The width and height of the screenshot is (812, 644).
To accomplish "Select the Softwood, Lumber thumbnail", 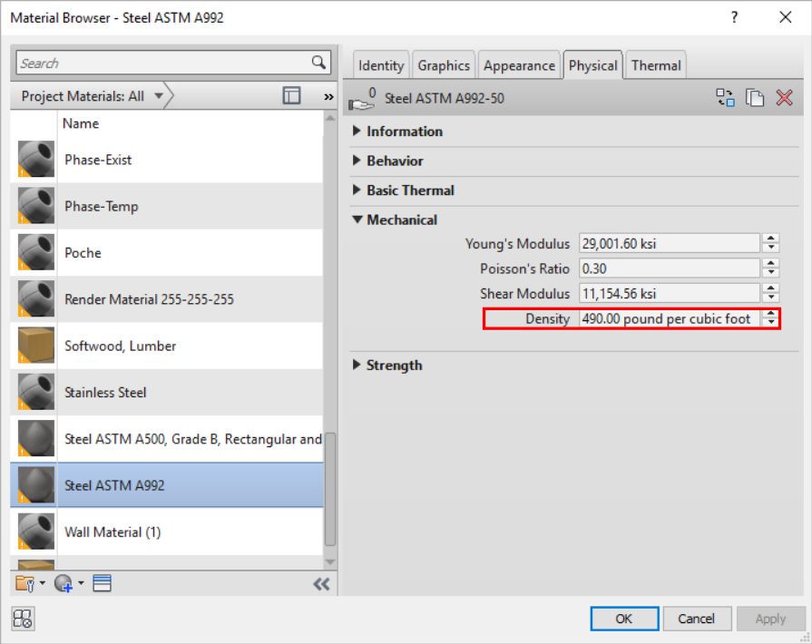I will tap(35, 346).
